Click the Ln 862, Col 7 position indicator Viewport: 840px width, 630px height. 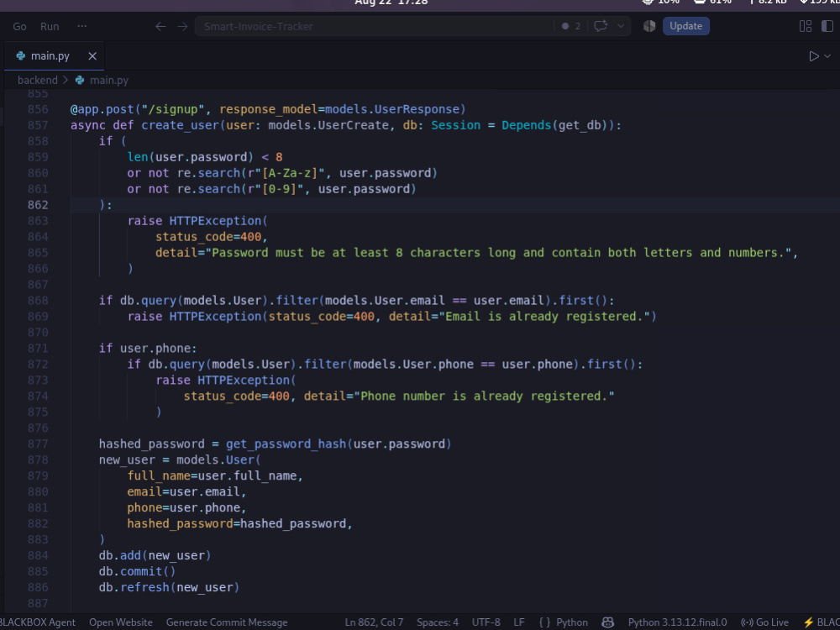pyautogui.click(x=374, y=622)
